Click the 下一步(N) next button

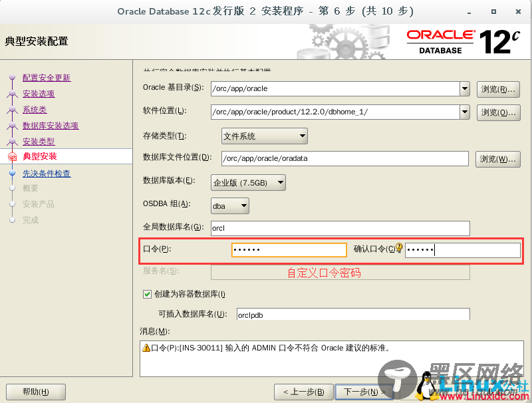pyautogui.click(x=364, y=392)
